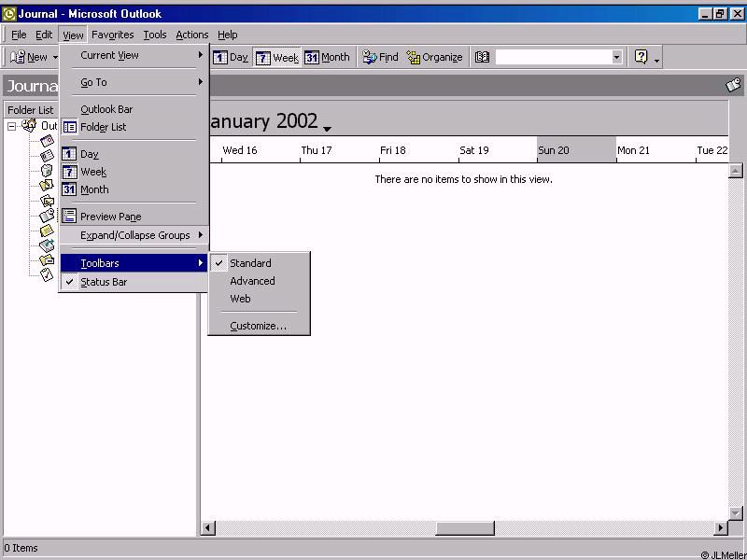Select Sun 20 timeline header
This screenshot has height=560, width=747.
[x=576, y=150]
